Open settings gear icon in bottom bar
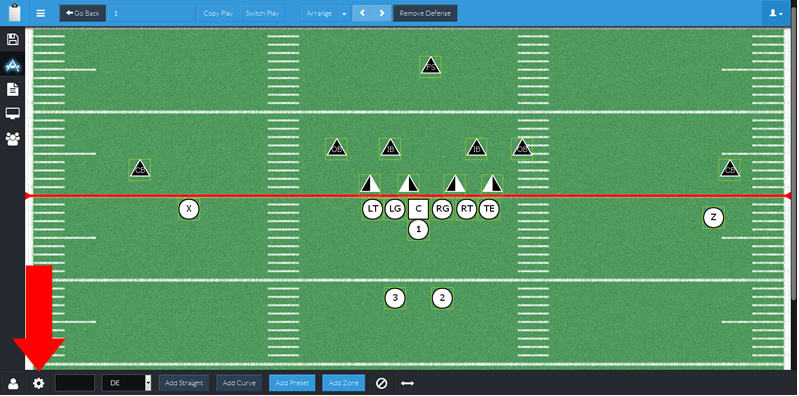The height and width of the screenshot is (396, 799). point(39,383)
